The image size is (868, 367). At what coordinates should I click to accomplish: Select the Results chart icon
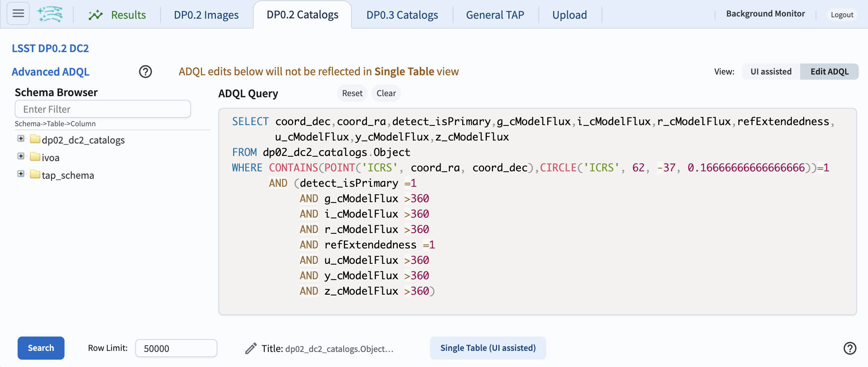pos(95,15)
